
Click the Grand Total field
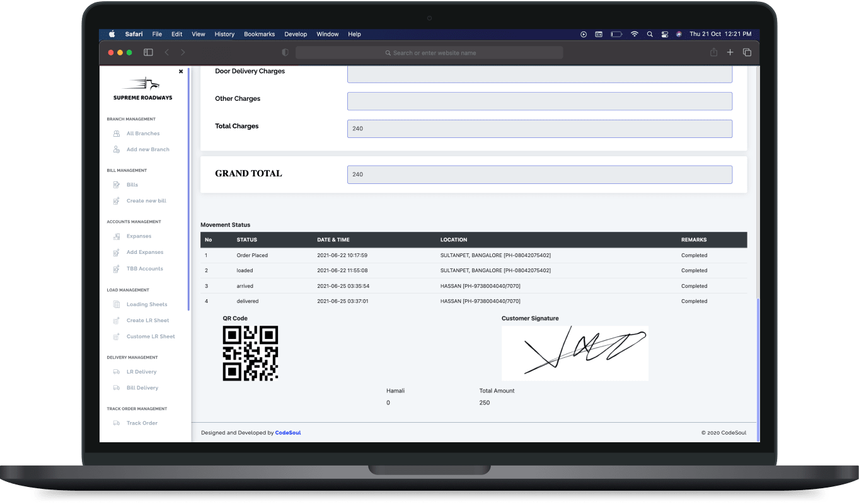click(x=539, y=175)
